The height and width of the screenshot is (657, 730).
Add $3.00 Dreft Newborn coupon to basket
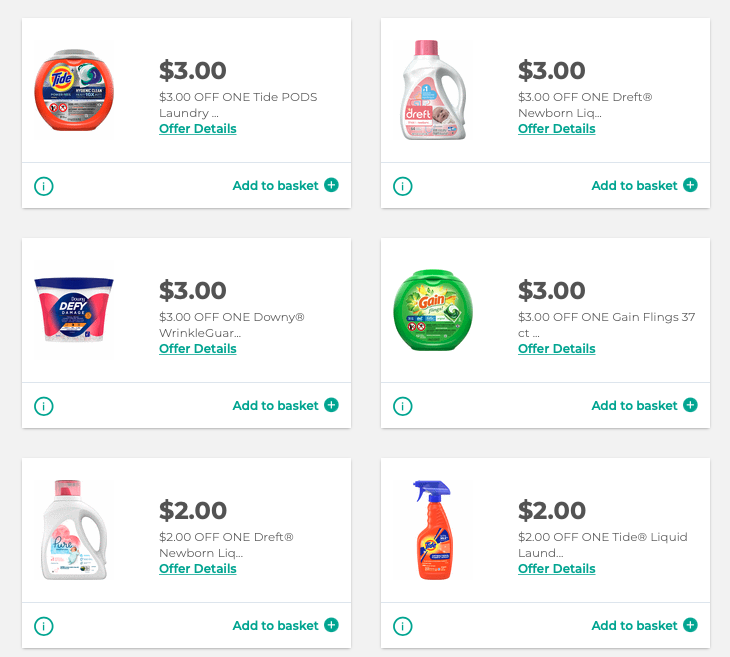644,185
